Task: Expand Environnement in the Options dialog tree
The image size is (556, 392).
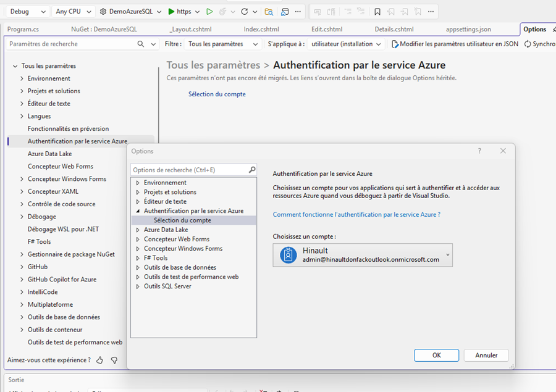Action: pyautogui.click(x=138, y=183)
